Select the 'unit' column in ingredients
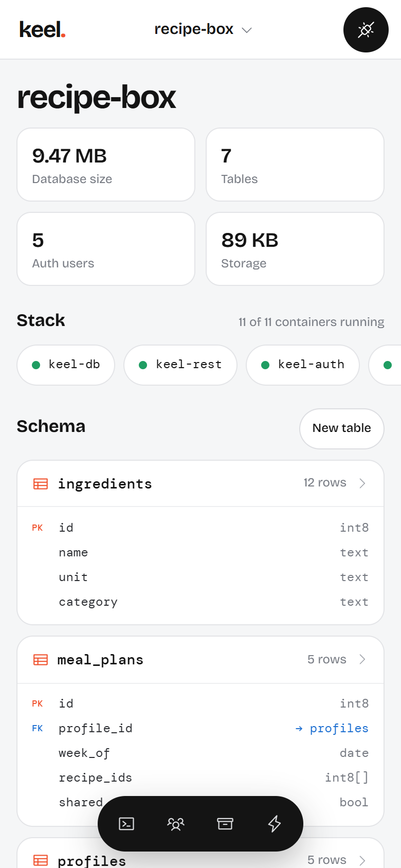The height and width of the screenshot is (868, 401). click(x=200, y=577)
